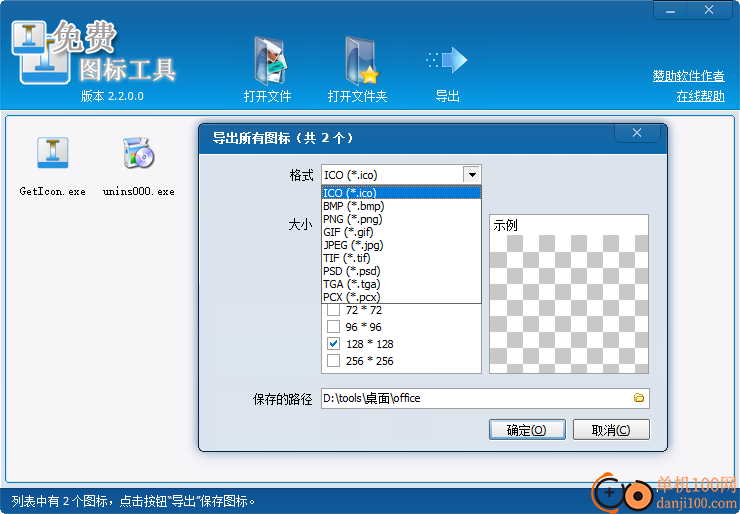The height and width of the screenshot is (514, 740).
Task: Choose ICO (*.ico) in format list
Action: click(401, 193)
